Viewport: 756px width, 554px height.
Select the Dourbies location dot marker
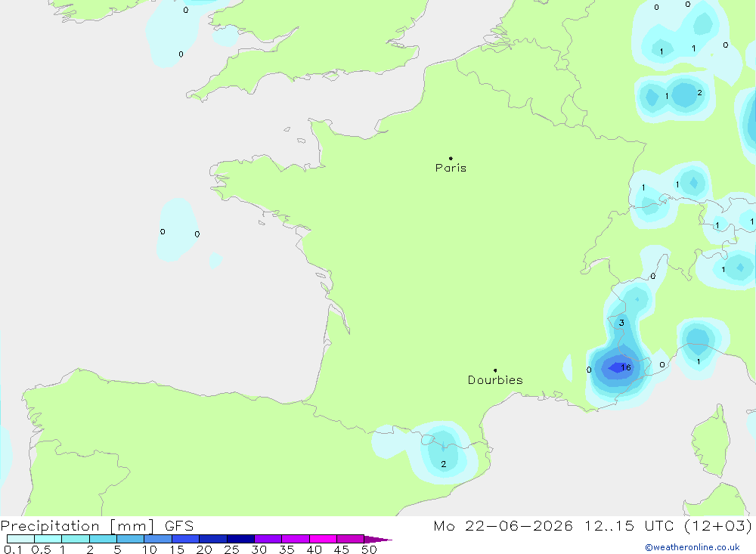pyautogui.click(x=495, y=370)
